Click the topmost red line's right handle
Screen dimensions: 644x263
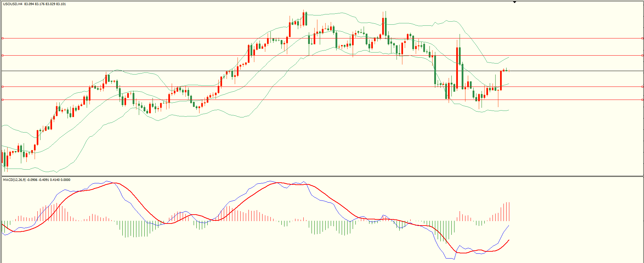tap(642, 38)
